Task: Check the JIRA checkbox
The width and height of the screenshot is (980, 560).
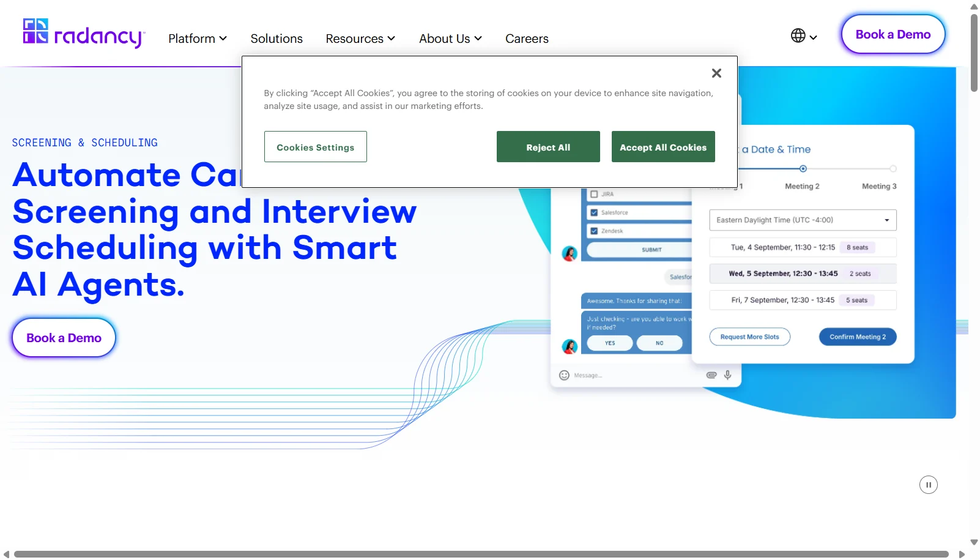Action: (593, 194)
